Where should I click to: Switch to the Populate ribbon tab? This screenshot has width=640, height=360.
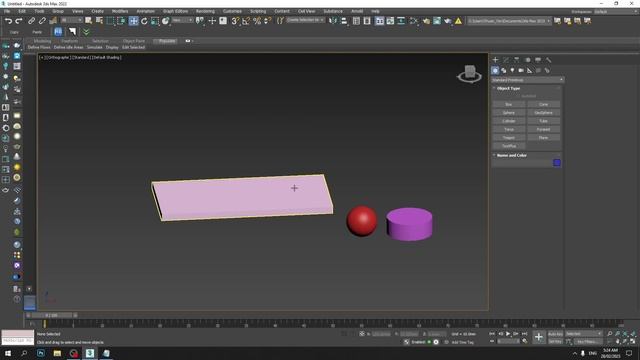pos(166,41)
